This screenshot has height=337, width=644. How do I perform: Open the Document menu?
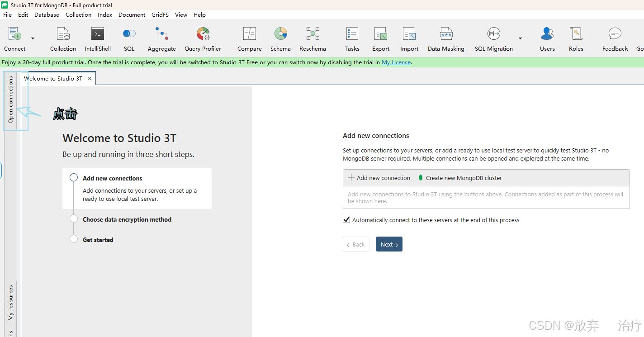tap(132, 14)
